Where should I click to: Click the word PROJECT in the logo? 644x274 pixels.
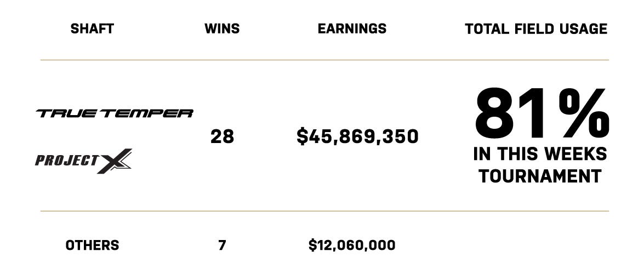(x=67, y=161)
